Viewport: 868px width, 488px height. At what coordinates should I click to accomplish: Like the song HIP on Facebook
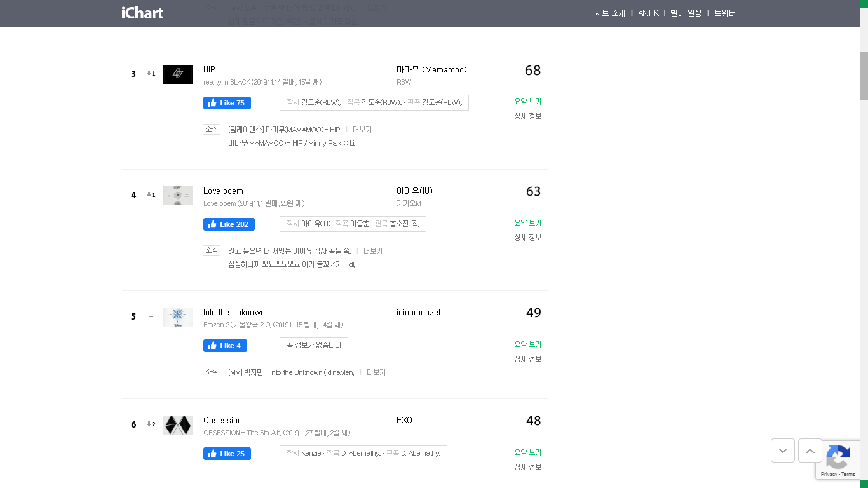tap(227, 103)
